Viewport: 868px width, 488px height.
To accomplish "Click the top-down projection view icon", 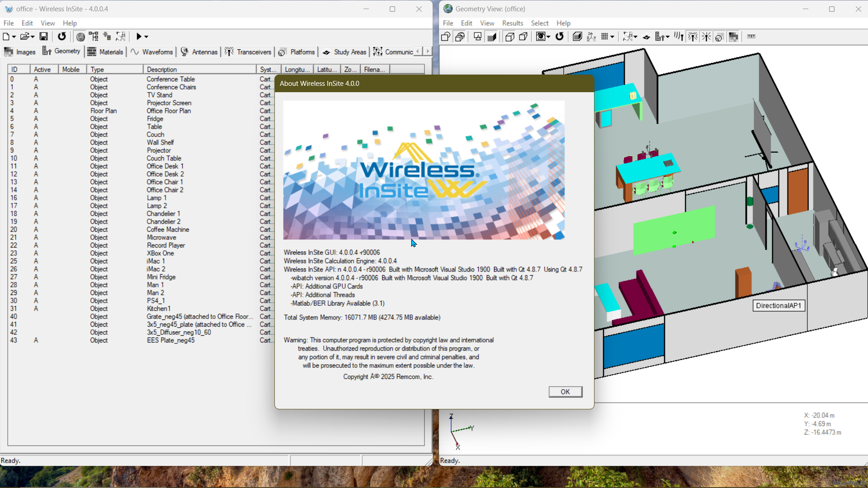I will [478, 37].
